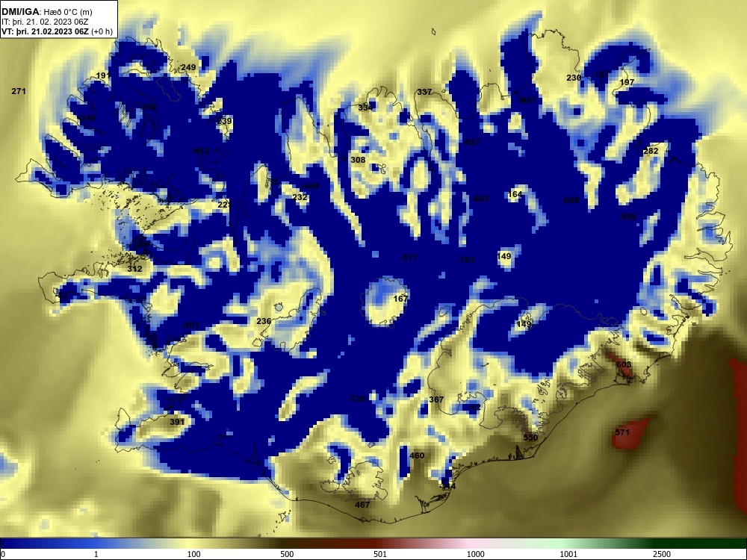Click the value 271 over the western sea
This screenshot has height=560, width=747.
(19, 91)
